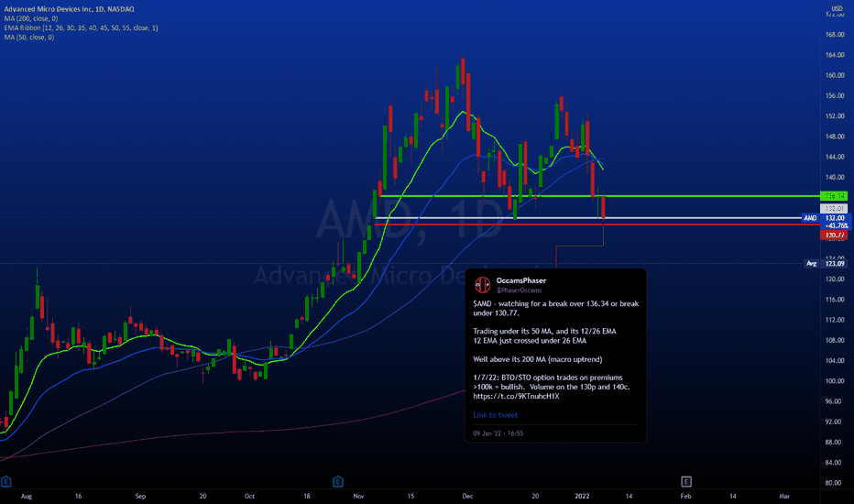
Task: Click the 'Mar' label on the time axis
Action: point(784,496)
